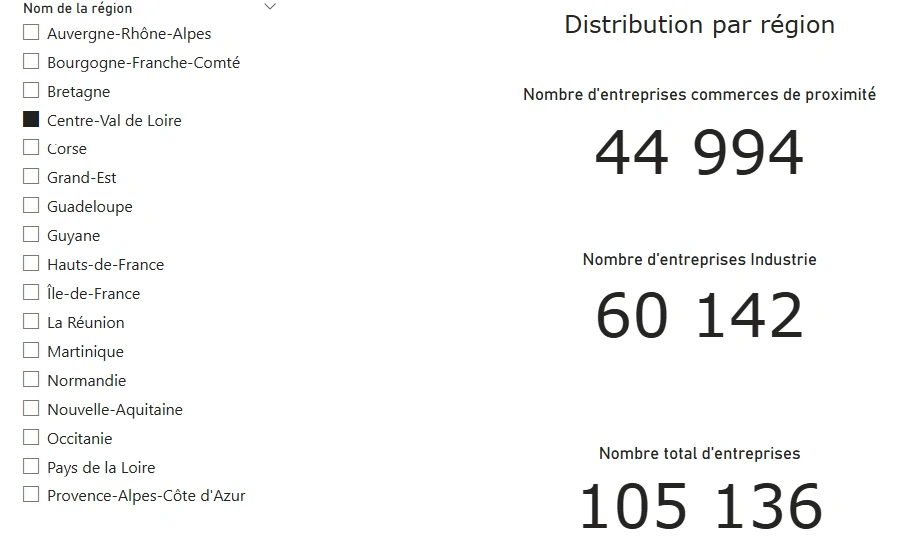Check the Hauts-de-France checkbox
This screenshot has width=897, height=553.
pos(31,264)
